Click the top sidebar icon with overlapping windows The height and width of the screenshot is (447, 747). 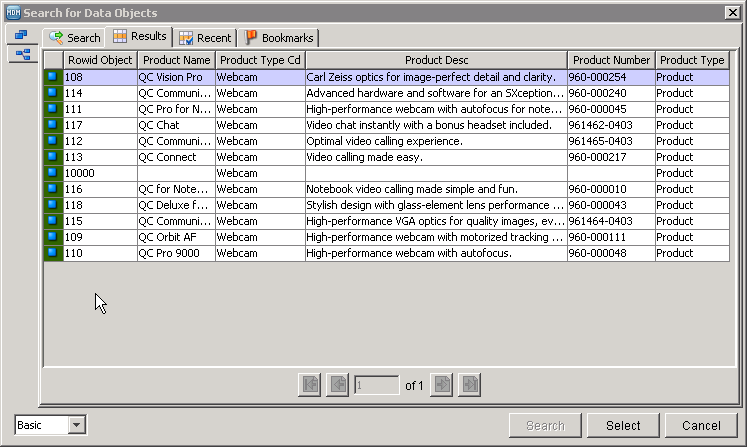21,35
